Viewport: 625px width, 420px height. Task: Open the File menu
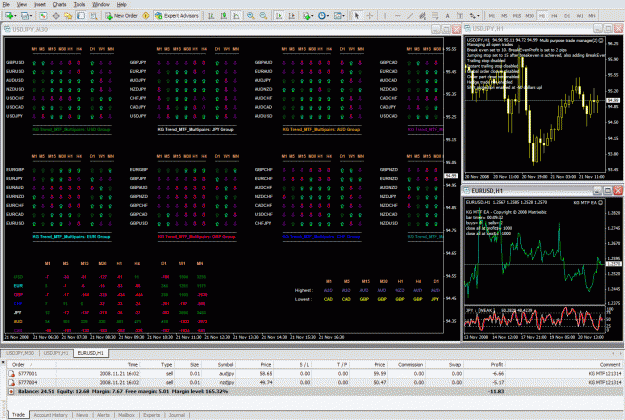6,4
